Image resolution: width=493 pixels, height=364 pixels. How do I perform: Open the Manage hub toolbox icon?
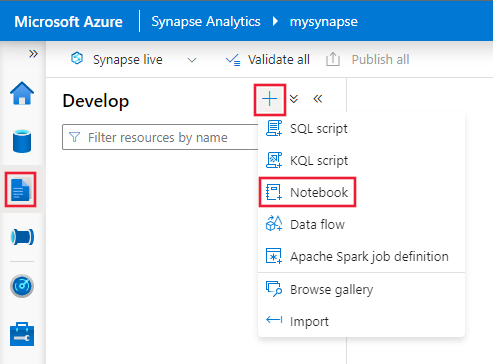[22, 334]
